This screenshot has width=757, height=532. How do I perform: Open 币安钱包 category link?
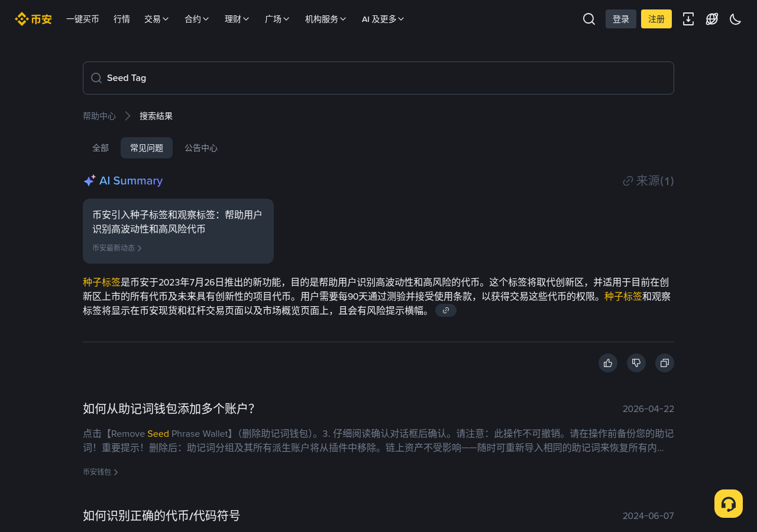click(x=101, y=472)
